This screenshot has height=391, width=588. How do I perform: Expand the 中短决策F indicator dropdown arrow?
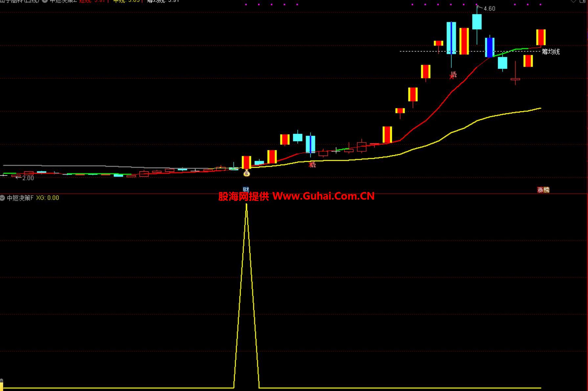pos(3,198)
